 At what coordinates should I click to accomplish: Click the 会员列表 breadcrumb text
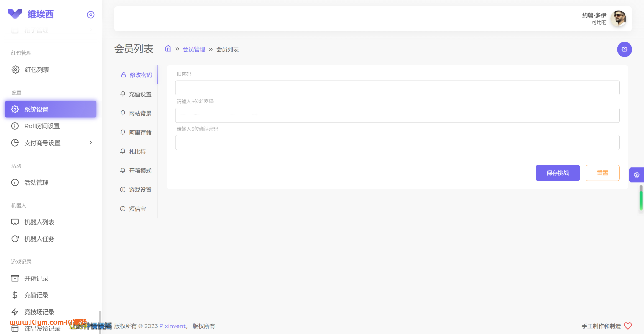click(227, 49)
